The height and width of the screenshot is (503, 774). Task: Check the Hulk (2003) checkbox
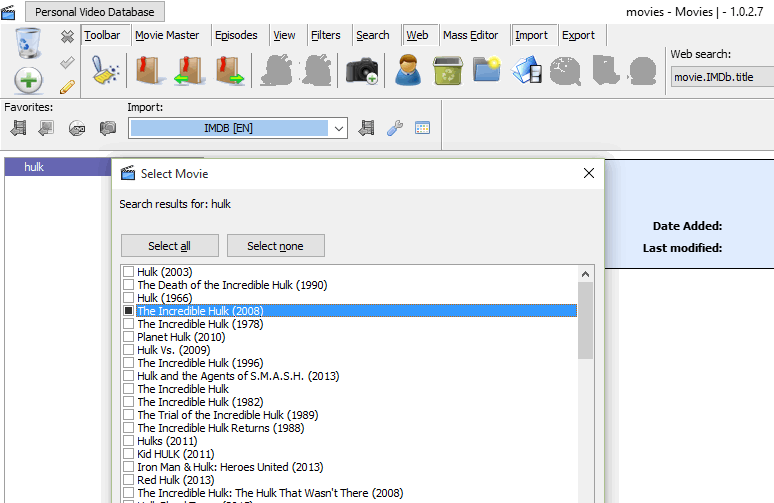pyautogui.click(x=129, y=271)
